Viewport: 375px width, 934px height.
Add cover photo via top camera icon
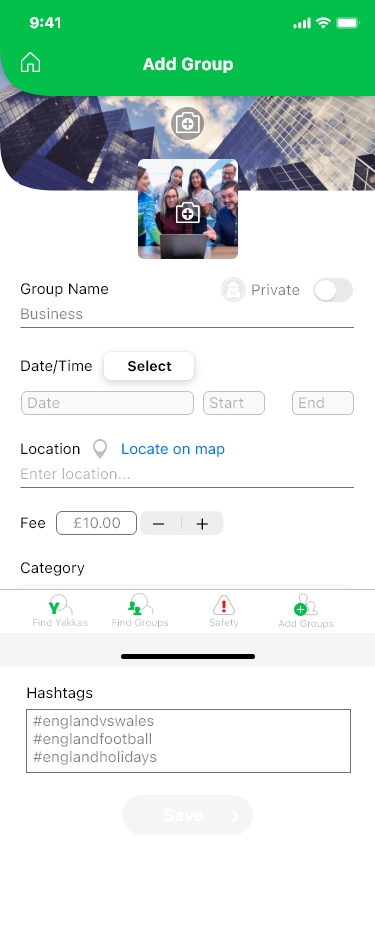click(x=188, y=124)
